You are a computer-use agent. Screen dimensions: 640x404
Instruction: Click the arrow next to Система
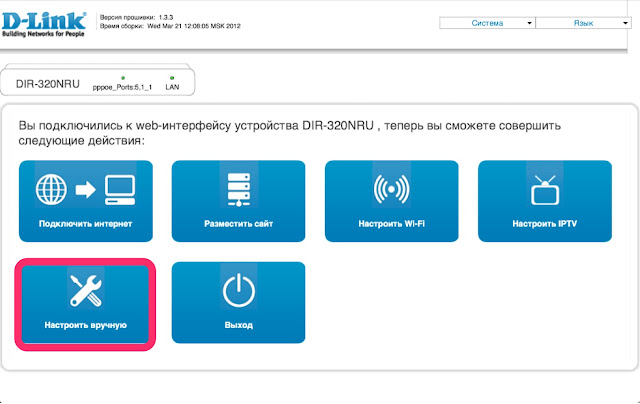click(529, 23)
